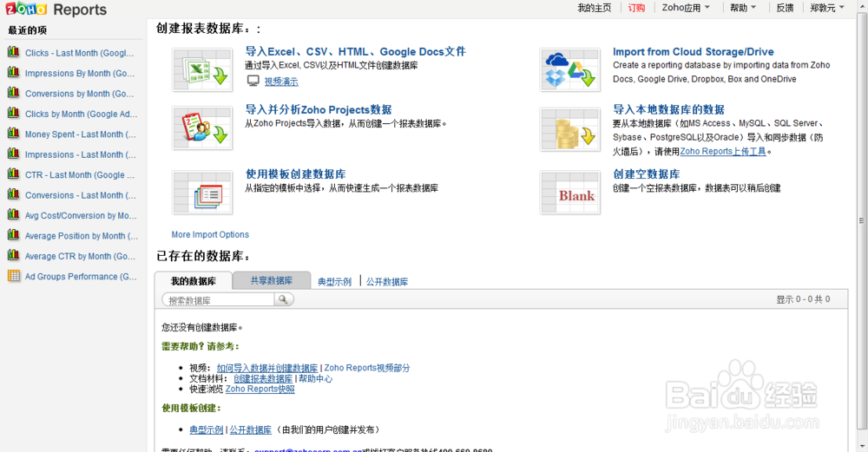Click the 反馈 menu item
The height and width of the screenshot is (452, 868).
785,8
